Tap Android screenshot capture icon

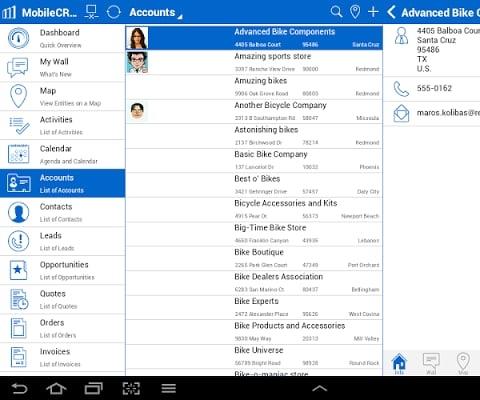coord(131,388)
